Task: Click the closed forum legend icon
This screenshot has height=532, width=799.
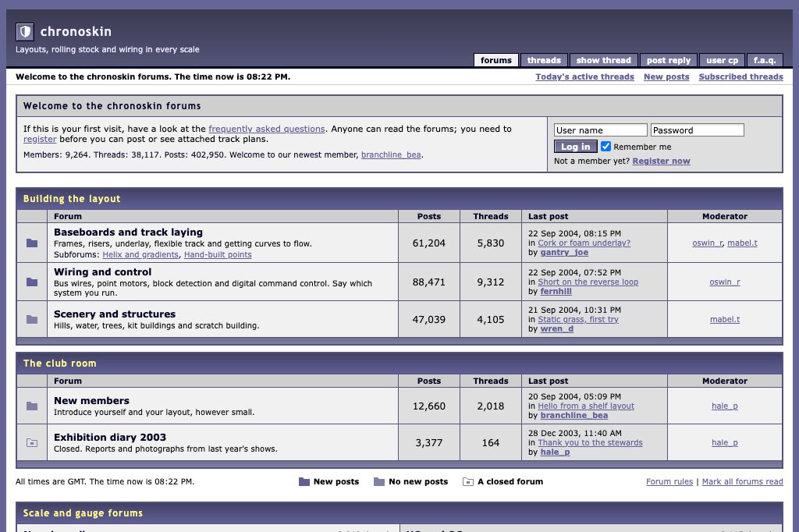Action: point(468,481)
